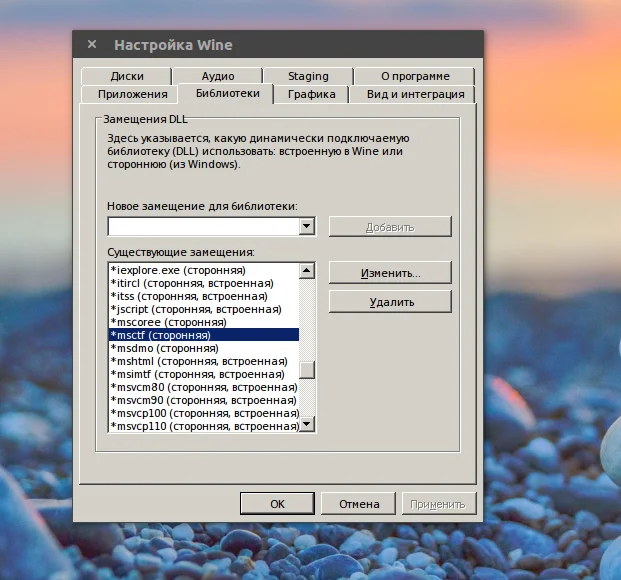Screen dimensions: 621x580
Task: Click the scrollbar thumb in overrides list
Action: [x=307, y=370]
